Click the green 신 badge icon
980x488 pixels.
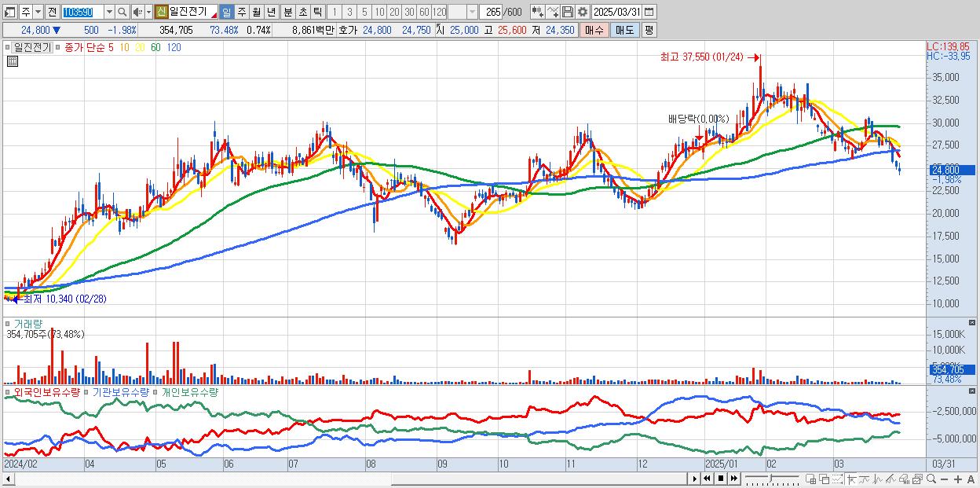[161, 12]
